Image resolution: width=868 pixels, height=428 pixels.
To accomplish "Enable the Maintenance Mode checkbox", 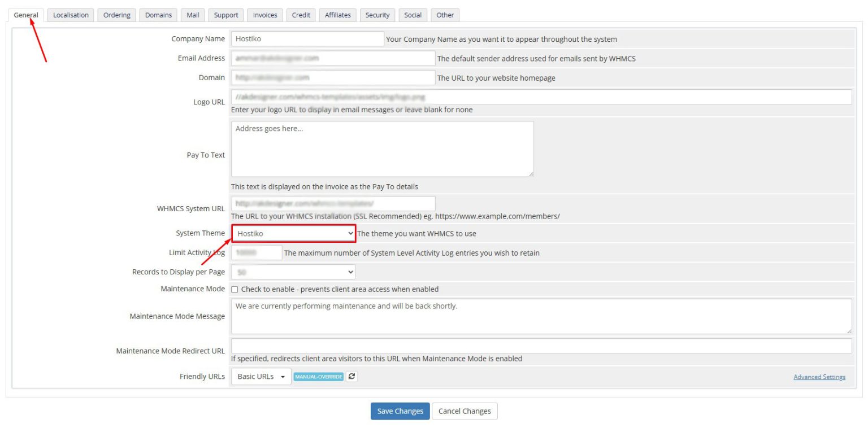I will coord(236,289).
